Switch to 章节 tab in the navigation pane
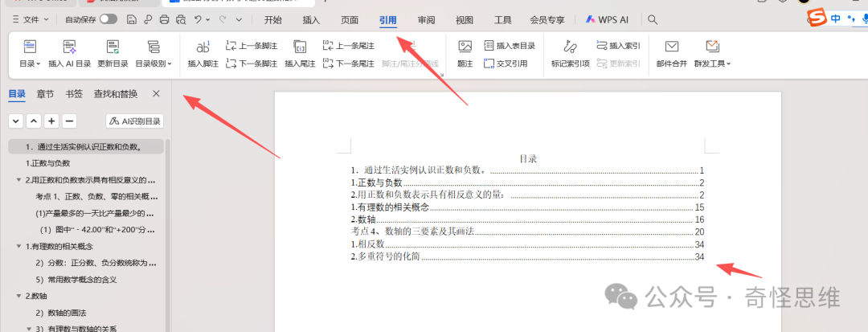Viewport: 868px width, 332px height. point(45,93)
